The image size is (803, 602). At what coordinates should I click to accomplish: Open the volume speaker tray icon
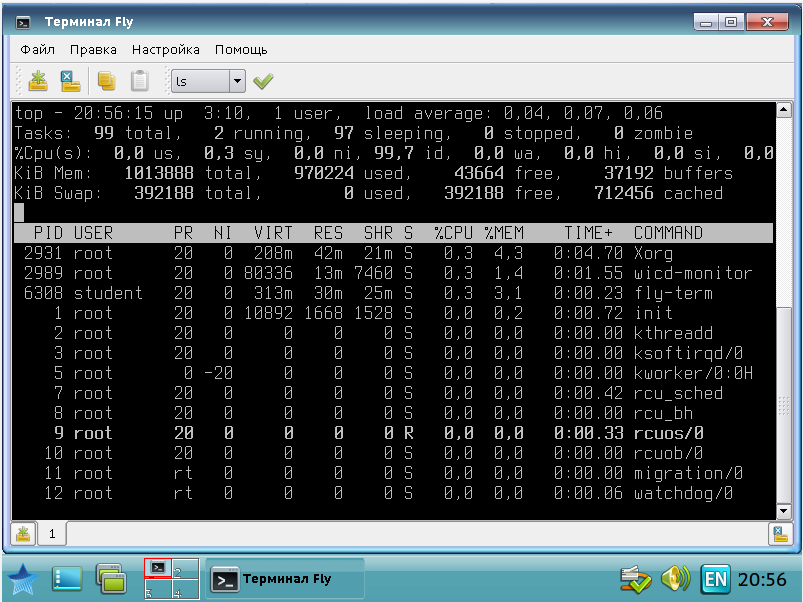(675, 579)
